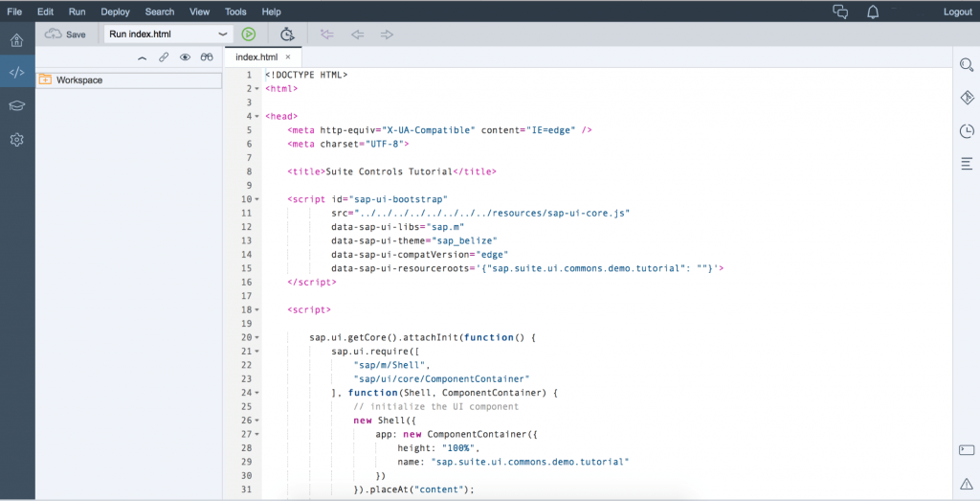Switch to the Development code icon
The image size is (980, 501).
point(17,73)
